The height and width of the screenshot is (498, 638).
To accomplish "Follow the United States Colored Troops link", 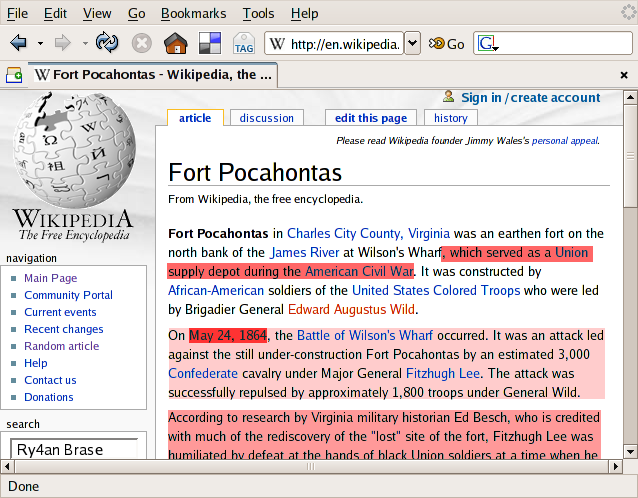I will click(436, 290).
